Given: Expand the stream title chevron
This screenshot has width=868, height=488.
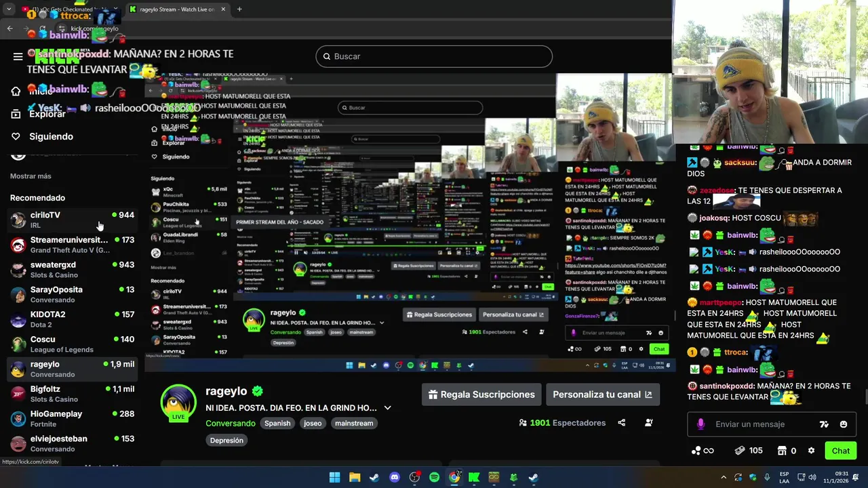Looking at the screenshot, I should (387, 408).
